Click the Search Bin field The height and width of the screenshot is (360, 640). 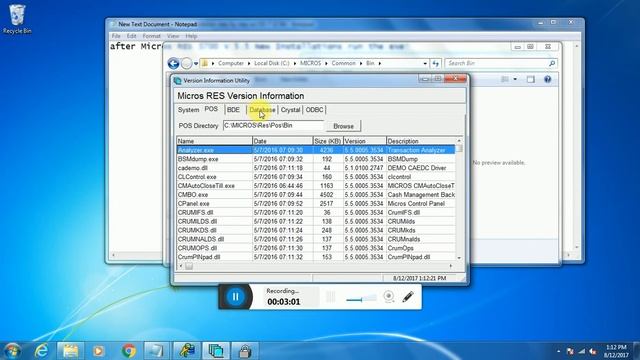(x=496, y=63)
